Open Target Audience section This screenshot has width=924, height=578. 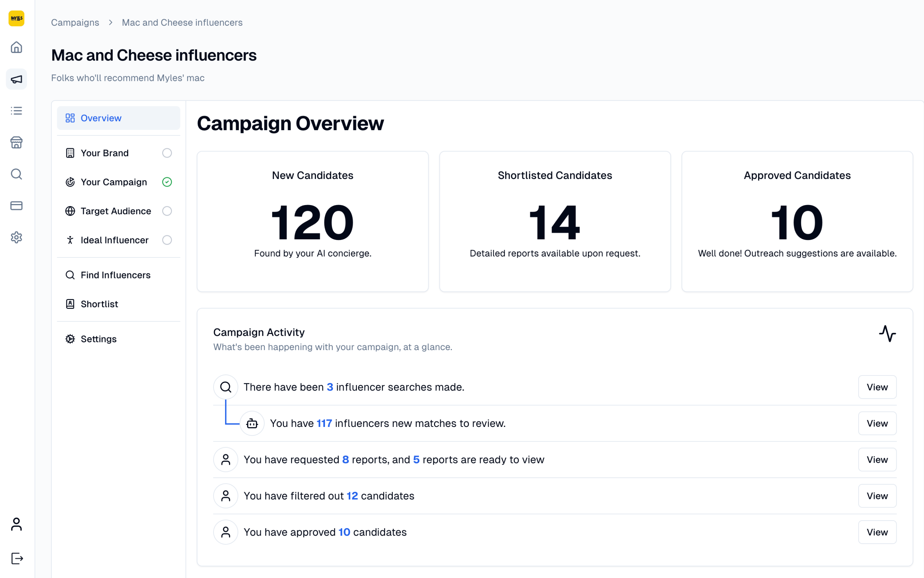coord(118,211)
